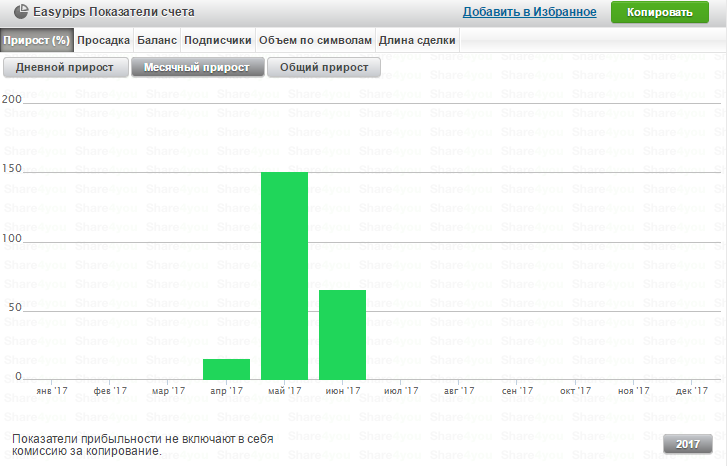Show the Общий прирост chart
The height and width of the screenshot is (466, 727).
click(x=324, y=68)
